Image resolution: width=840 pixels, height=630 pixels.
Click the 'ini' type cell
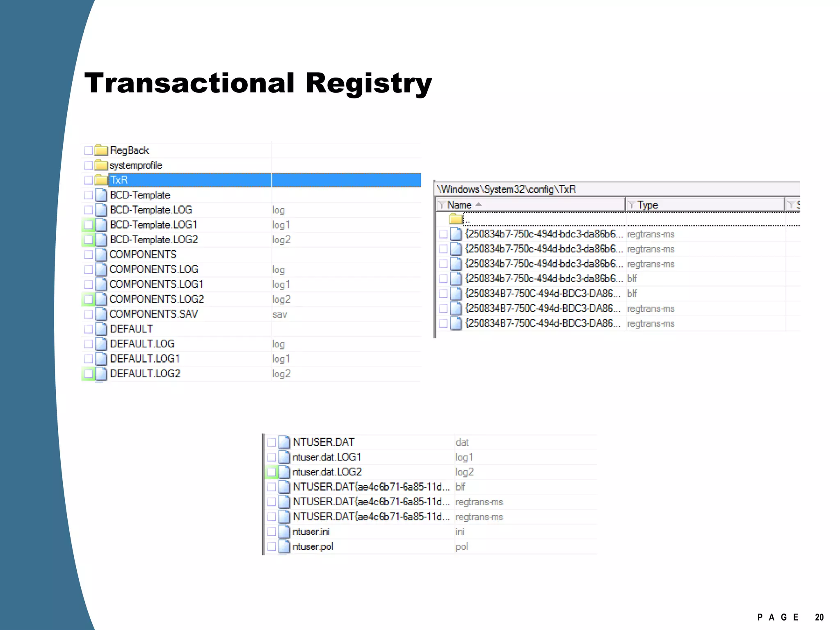(x=460, y=532)
